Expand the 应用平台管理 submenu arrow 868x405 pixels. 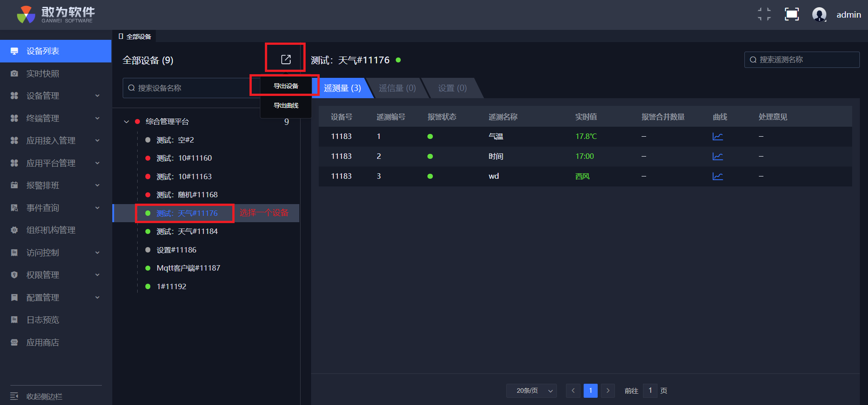pyautogui.click(x=97, y=163)
